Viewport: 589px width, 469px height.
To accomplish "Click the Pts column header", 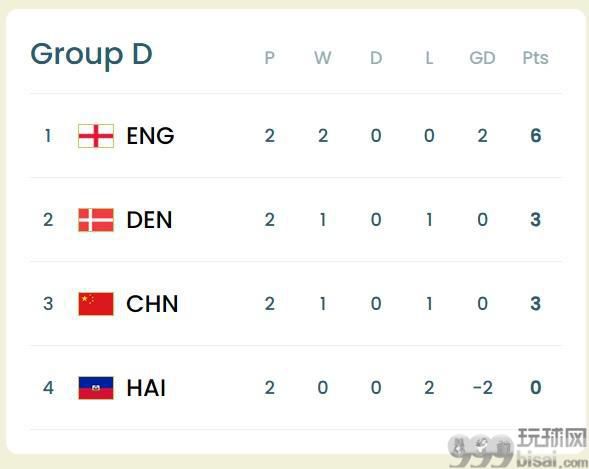I will coord(535,58).
